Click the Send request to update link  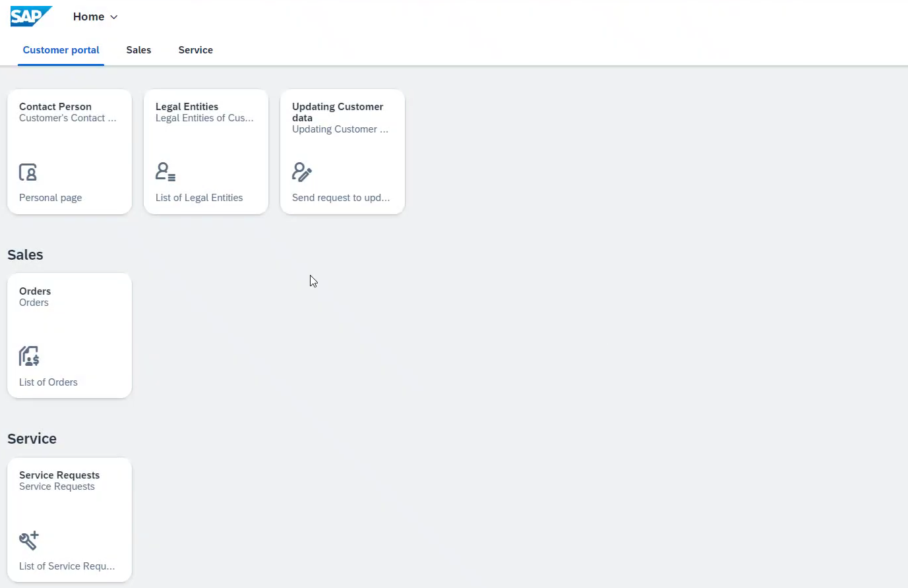pyautogui.click(x=341, y=197)
